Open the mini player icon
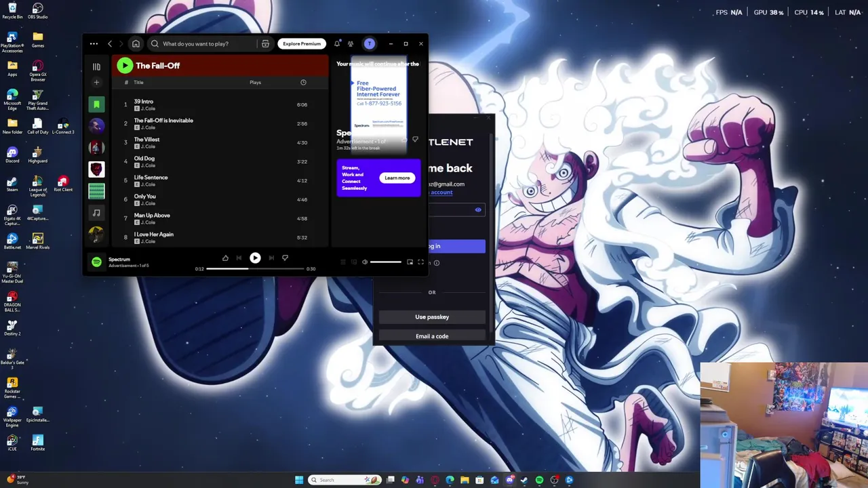Image resolution: width=868 pixels, height=488 pixels. tap(410, 262)
